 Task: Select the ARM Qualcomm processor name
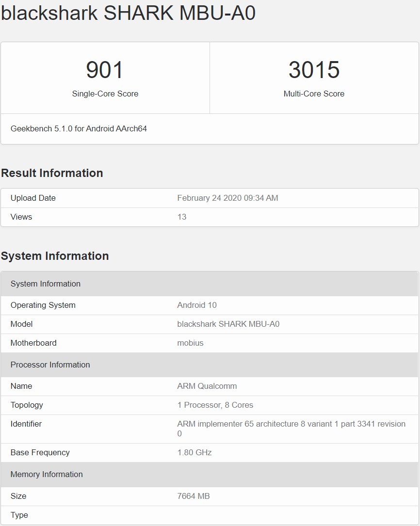point(207,386)
